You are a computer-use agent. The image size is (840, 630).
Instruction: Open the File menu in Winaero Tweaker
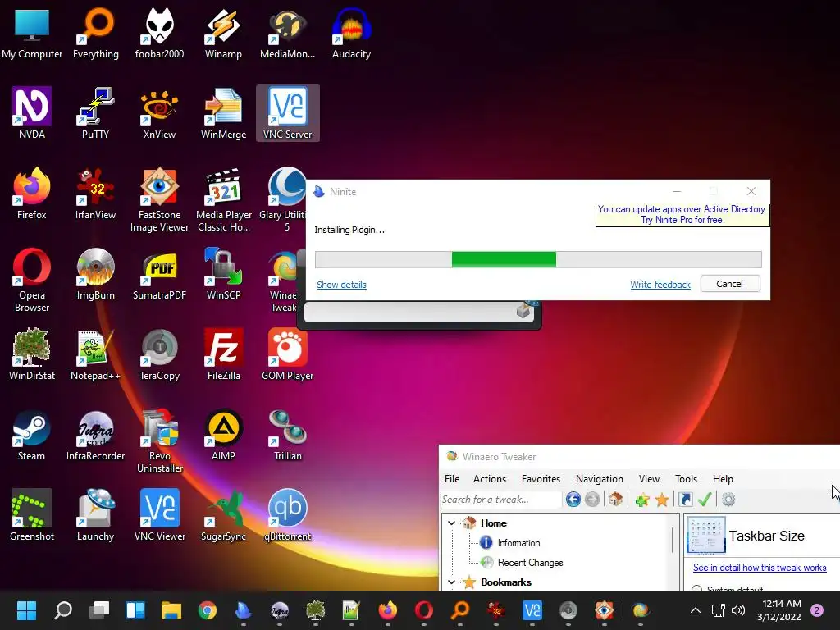(452, 478)
